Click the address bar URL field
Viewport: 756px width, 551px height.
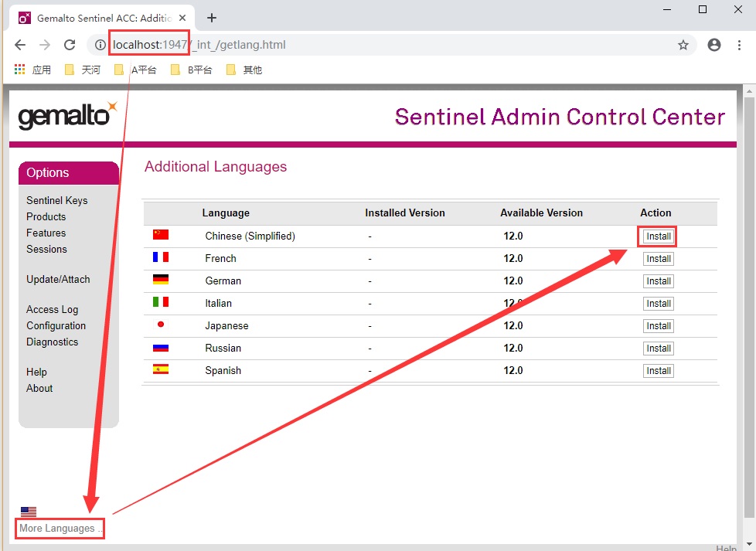(x=387, y=45)
